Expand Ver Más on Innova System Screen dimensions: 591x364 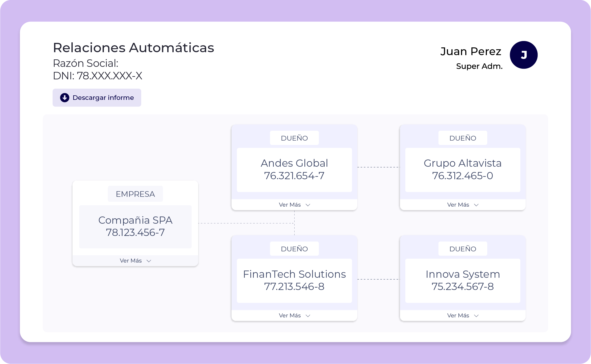click(458, 316)
